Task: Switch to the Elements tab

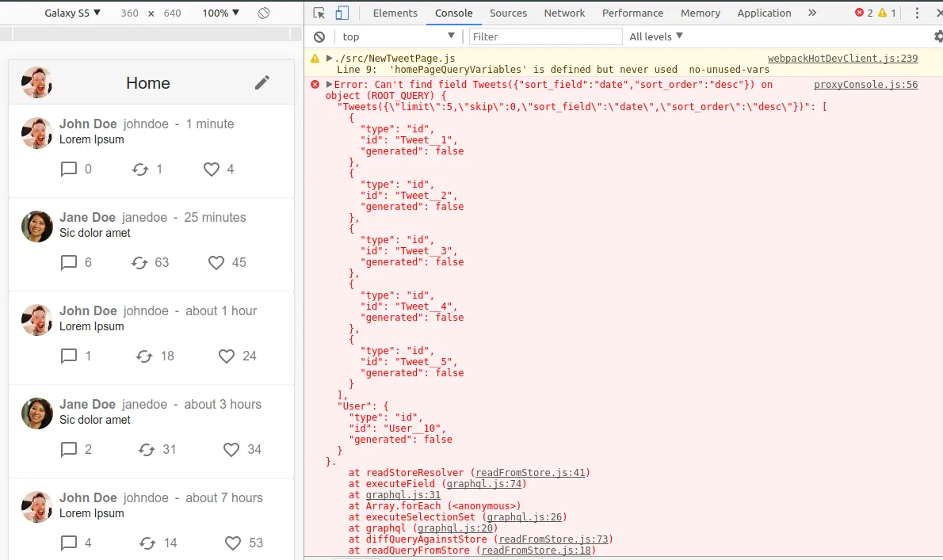Action: pyautogui.click(x=395, y=13)
